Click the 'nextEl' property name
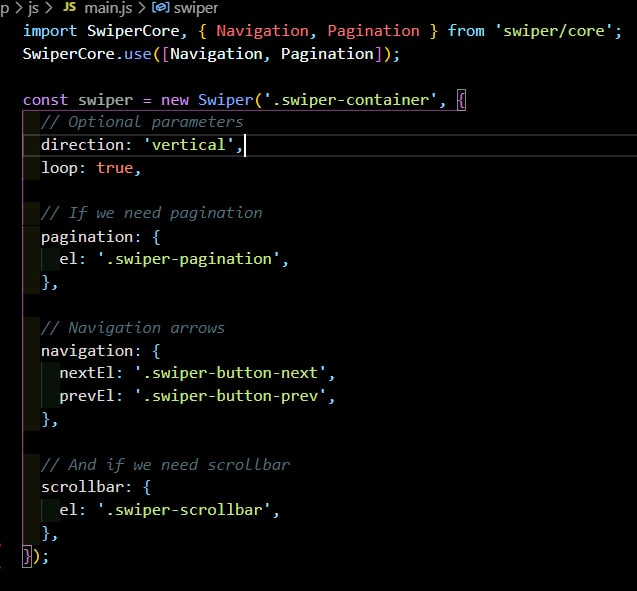This screenshot has width=637, height=591. (87, 373)
